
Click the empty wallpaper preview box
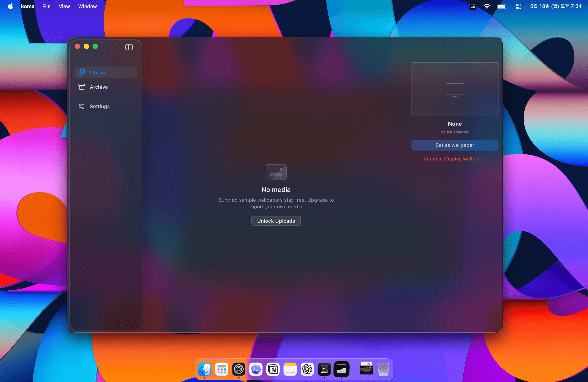[455, 89]
